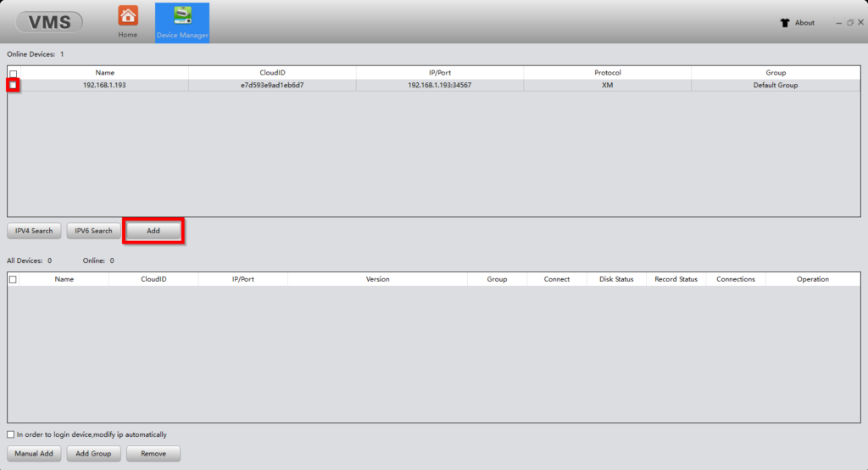Click the Add Group button

point(94,454)
